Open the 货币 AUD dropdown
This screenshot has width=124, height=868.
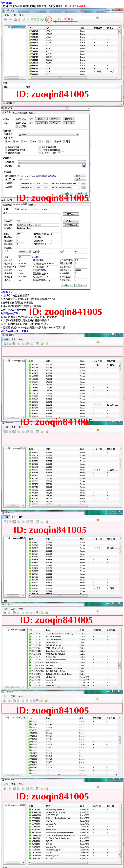[81, 252]
